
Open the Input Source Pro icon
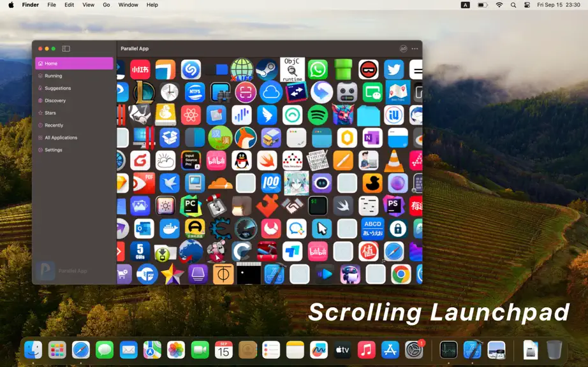(191, 161)
